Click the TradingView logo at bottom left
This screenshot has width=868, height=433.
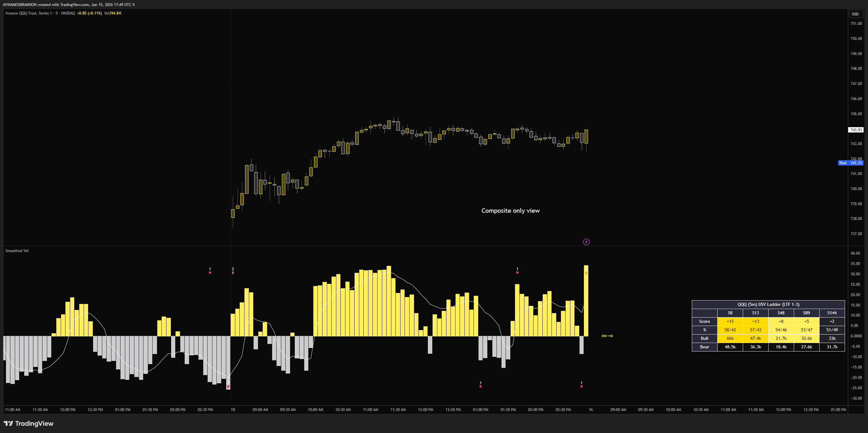tap(29, 423)
